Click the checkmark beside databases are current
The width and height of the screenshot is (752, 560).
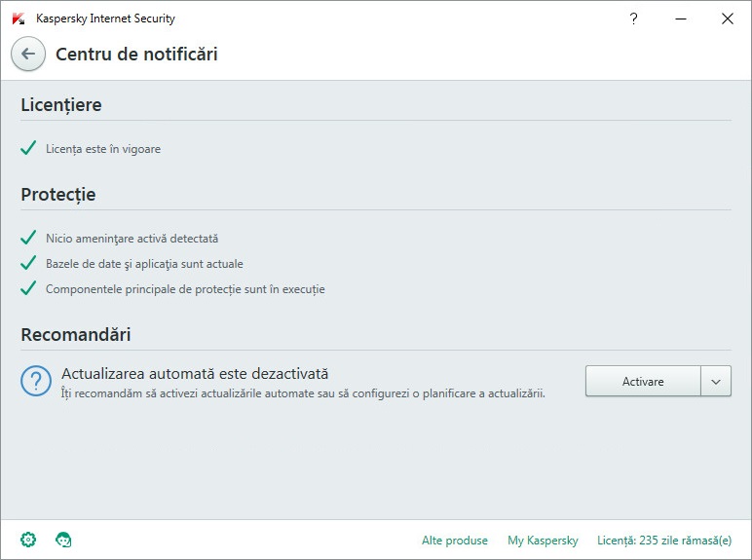click(28, 263)
